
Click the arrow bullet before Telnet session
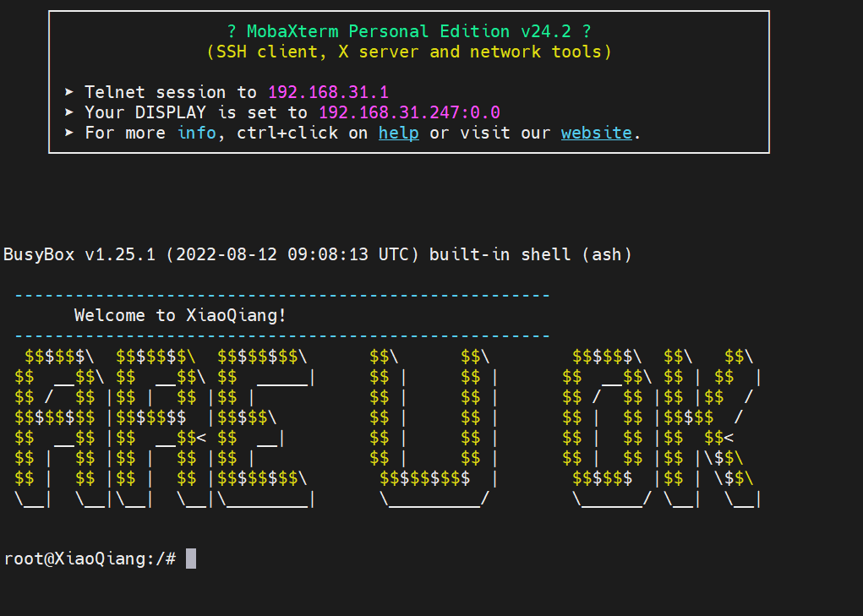pyautogui.click(x=69, y=92)
